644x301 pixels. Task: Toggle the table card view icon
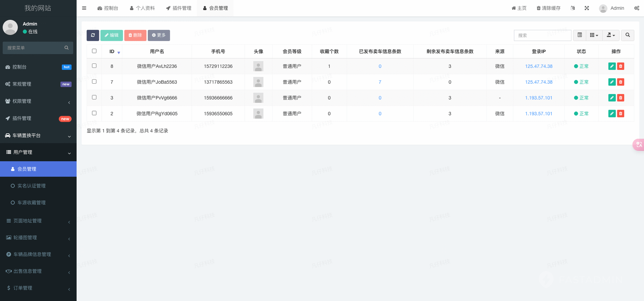coord(580,35)
